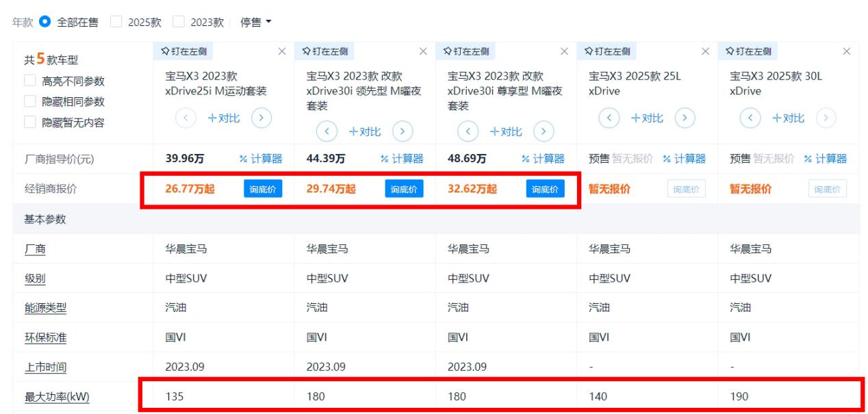
Task: Move xDrive30i 领先型 column right
Action: pos(402,132)
